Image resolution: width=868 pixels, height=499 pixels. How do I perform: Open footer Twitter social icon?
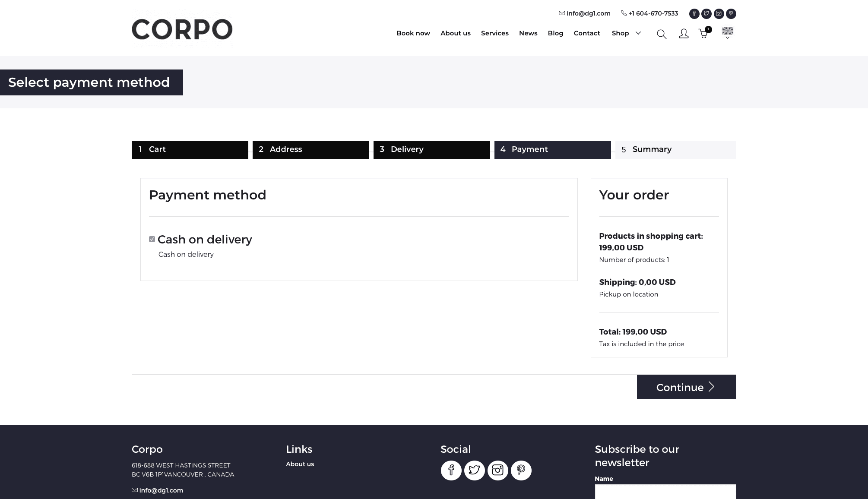tap(474, 470)
